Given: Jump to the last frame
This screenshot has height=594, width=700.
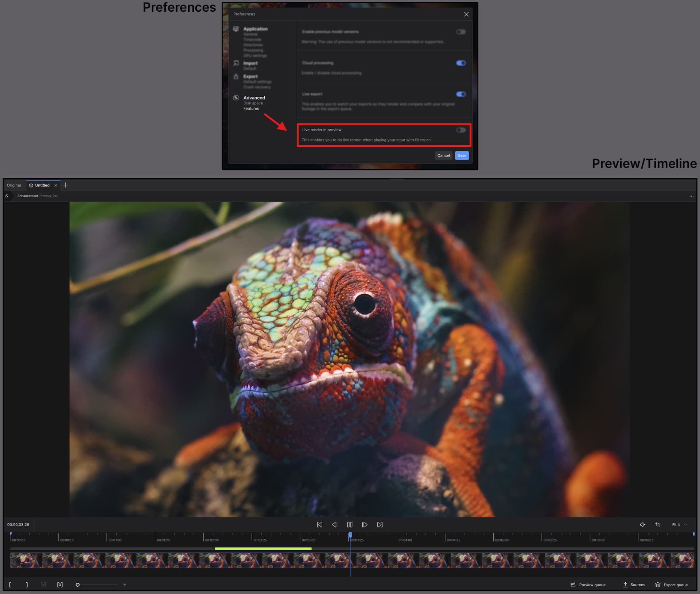Looking at the screenshot, I should point(380,525).
